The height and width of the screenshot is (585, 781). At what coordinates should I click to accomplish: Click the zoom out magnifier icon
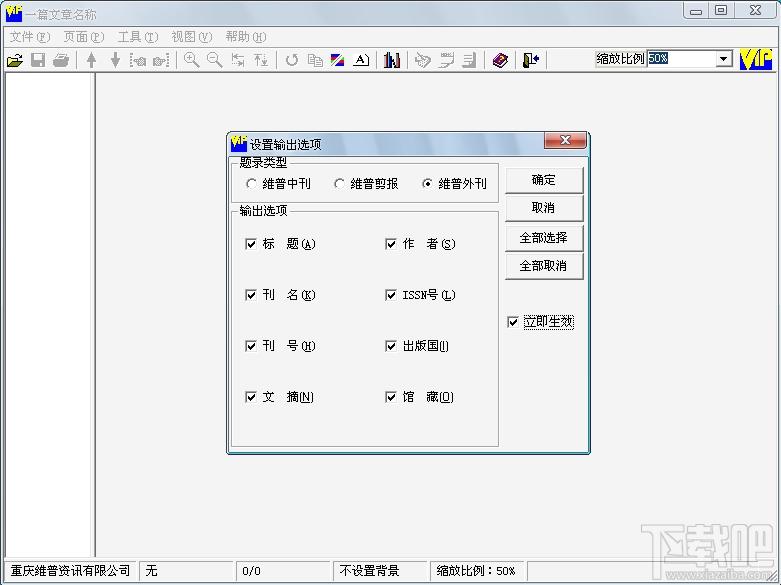pyautogui.click(x=214, y=60)
